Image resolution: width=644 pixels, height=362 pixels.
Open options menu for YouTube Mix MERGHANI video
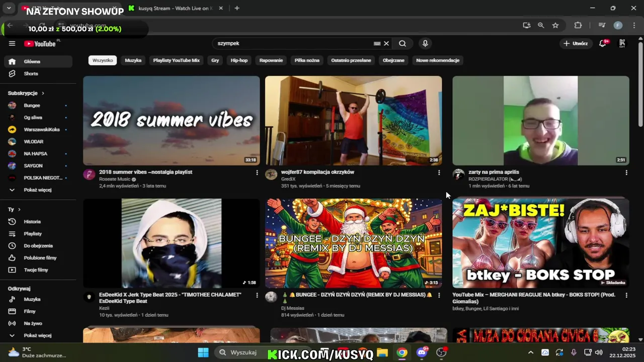[626, 295]
